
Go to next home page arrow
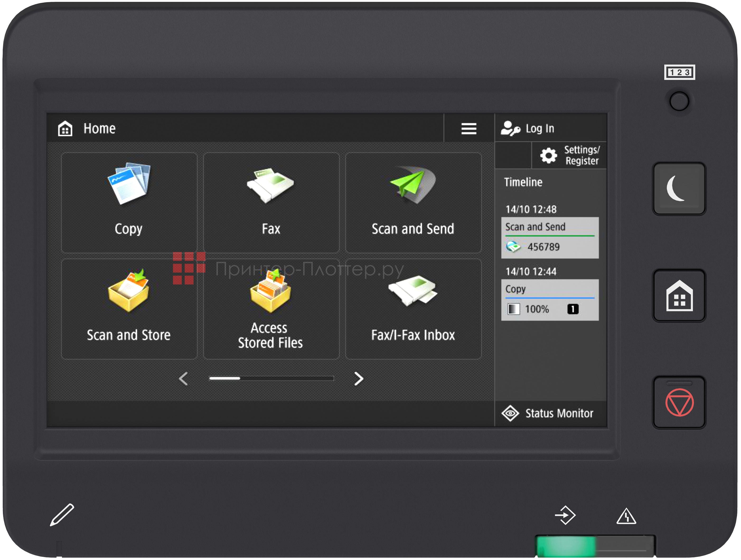(x=358, y=379)
